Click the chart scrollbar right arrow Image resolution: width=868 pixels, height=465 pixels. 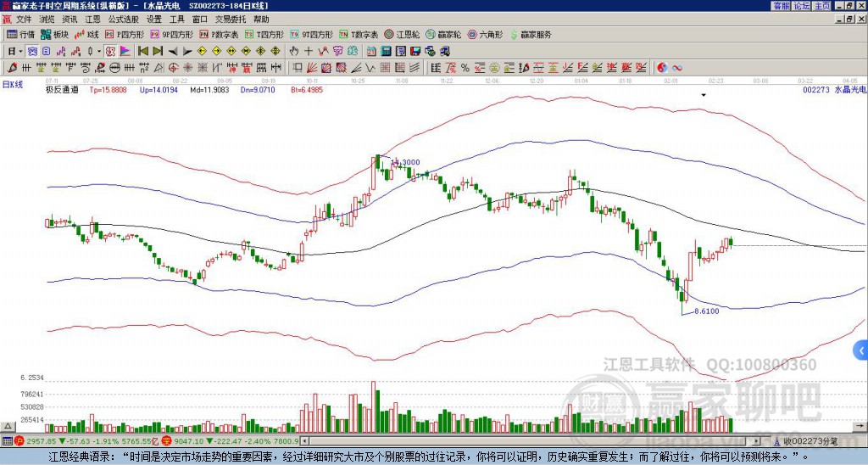757,441
